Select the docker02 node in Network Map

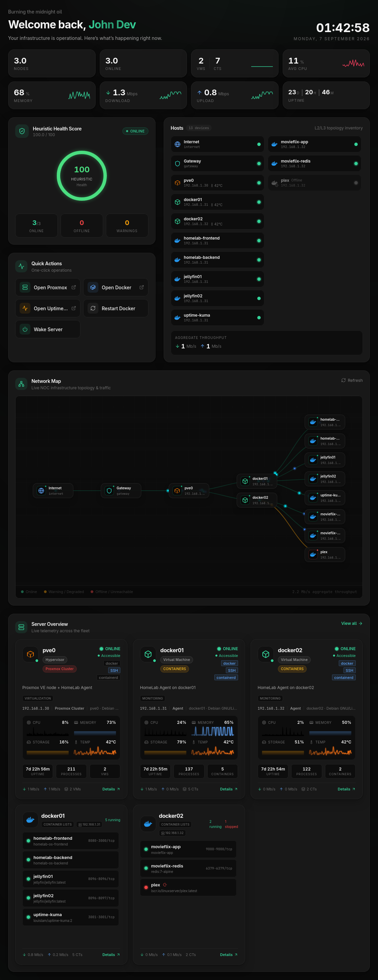pos(257,500)
